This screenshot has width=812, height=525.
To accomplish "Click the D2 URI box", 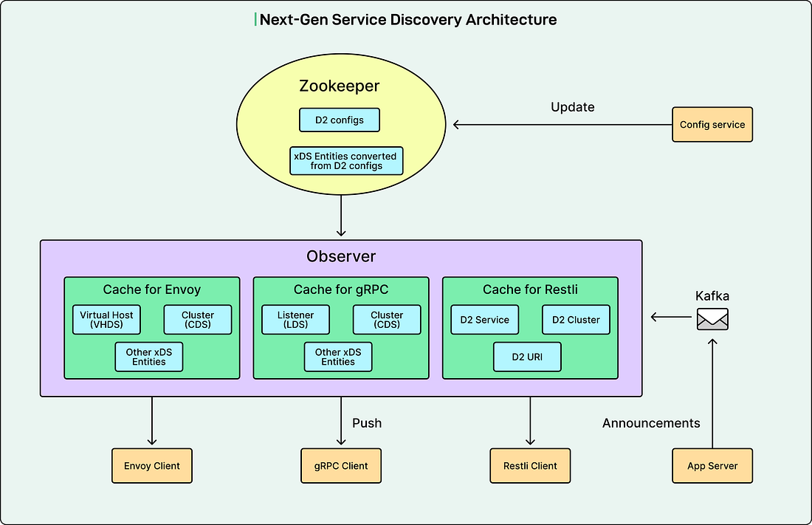I will click(x=526, y=357).
